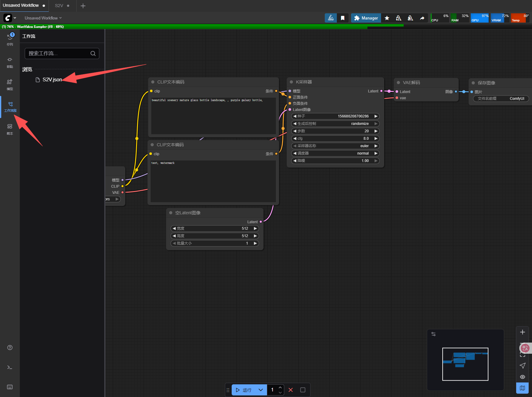Open the 调度器 normal dropdown
The width and height of the screenshot is (532, 397).
pos(335,153)
